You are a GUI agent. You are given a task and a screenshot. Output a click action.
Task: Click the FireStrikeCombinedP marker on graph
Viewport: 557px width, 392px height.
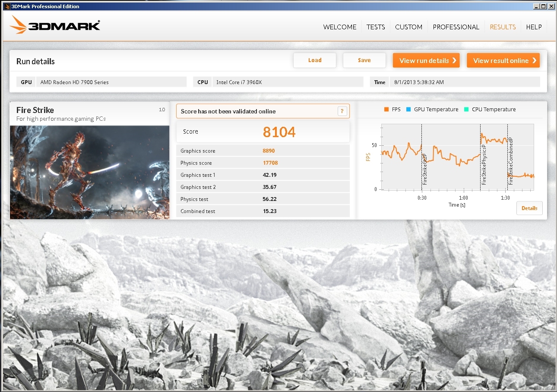pos(511,161)
